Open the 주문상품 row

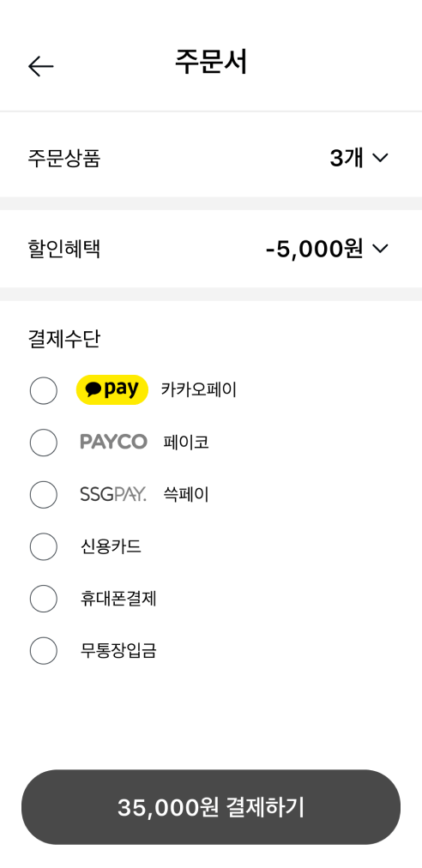211,159
